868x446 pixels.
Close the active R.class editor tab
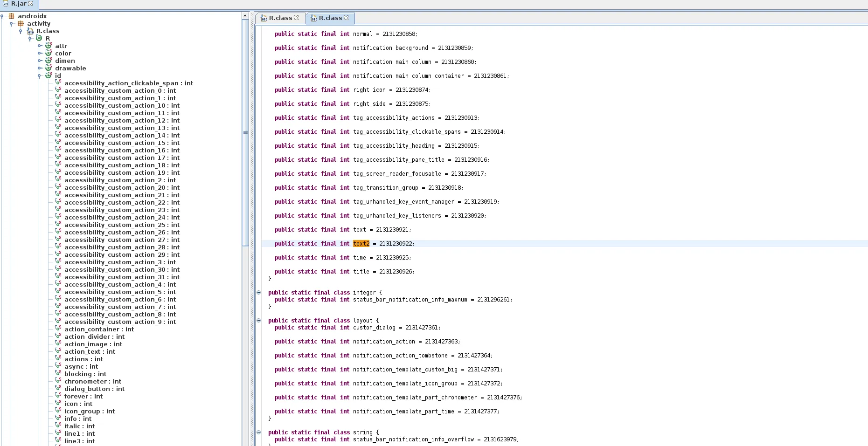346,18
